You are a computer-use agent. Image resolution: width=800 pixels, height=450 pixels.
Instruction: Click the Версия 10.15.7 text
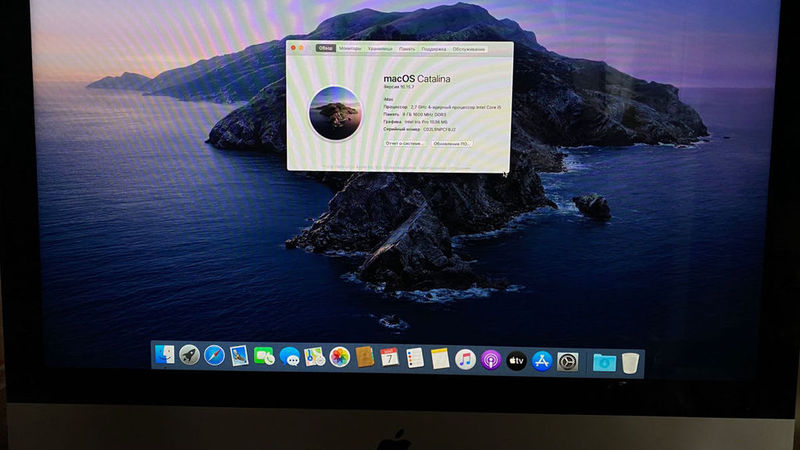click(398, 87)
